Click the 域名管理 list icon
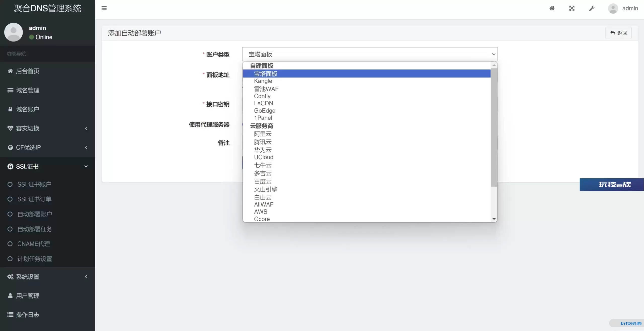Image resolution: width=644 pixels, height=331 pixels. point(10,90)
